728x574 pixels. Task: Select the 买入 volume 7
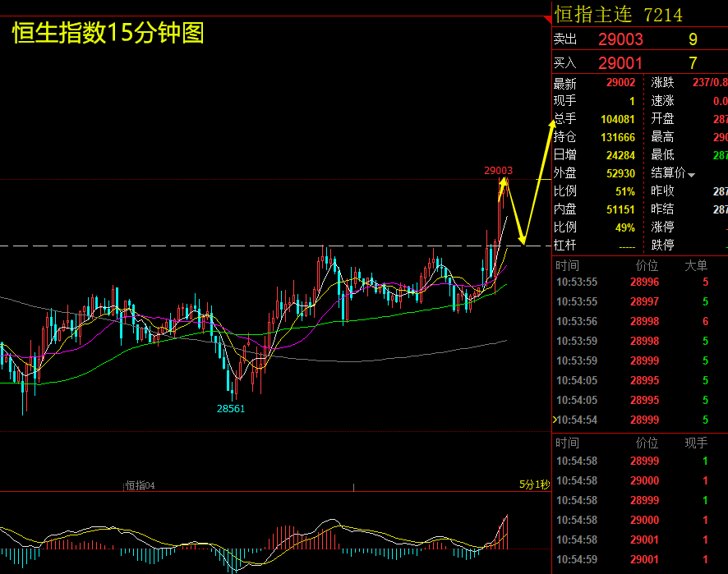tap(693, 63)
